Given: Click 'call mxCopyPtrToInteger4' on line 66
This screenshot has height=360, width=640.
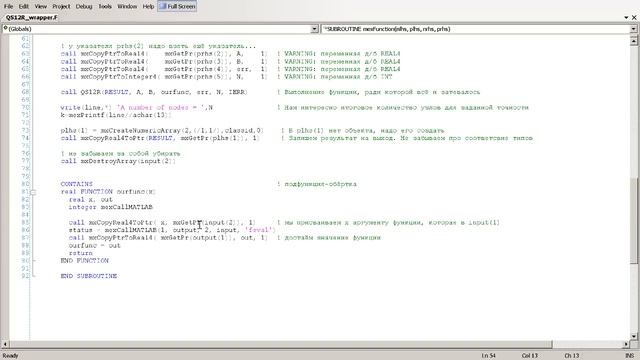Looking at the screenshot, I should [164, 77].
